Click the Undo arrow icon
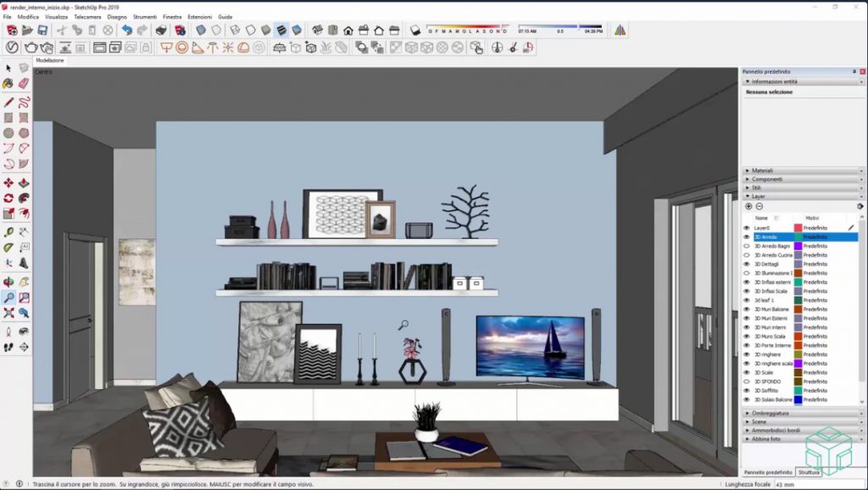 click(x=127, y=30)
